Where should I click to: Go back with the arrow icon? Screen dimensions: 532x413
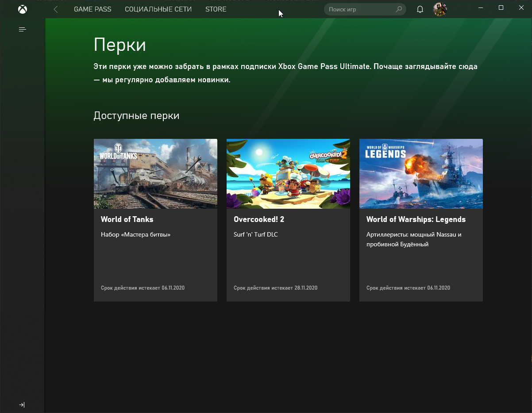tap(56, 9)
